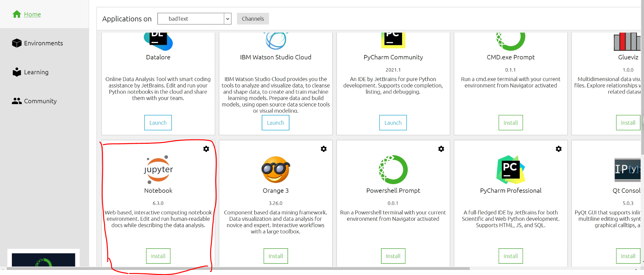
Task: Open the badText environment dropdown
Action: [194, 19]
